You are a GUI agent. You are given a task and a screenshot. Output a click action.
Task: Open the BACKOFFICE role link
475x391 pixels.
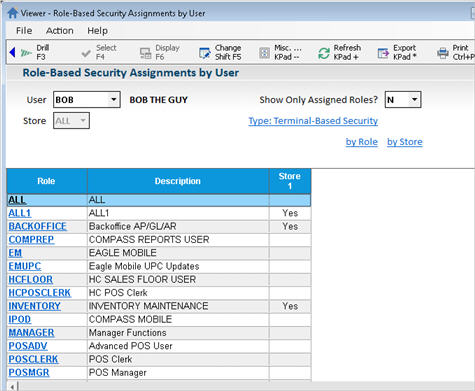(37, 226)
